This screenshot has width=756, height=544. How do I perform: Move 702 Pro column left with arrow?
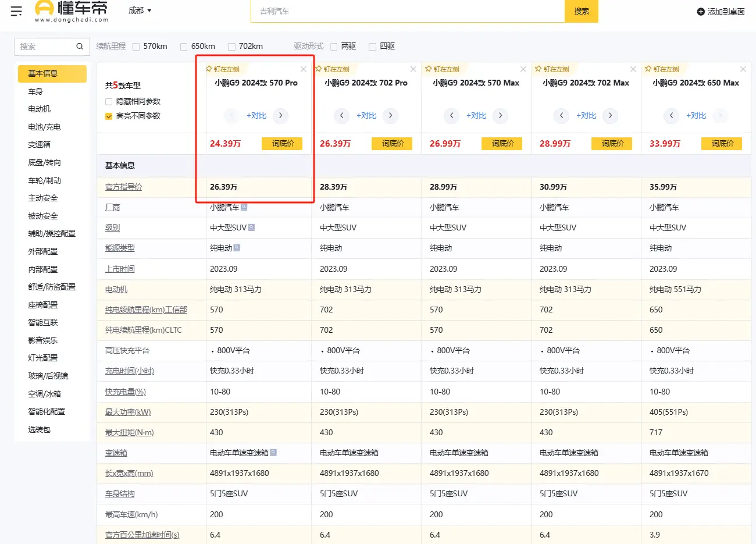point(342,116)
